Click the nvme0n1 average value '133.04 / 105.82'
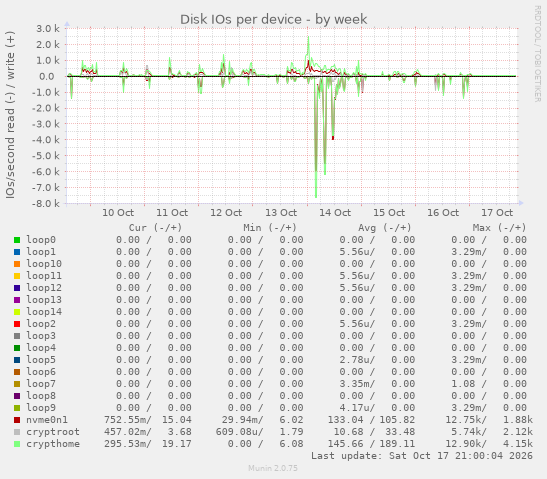 click(x=371, y=420)
